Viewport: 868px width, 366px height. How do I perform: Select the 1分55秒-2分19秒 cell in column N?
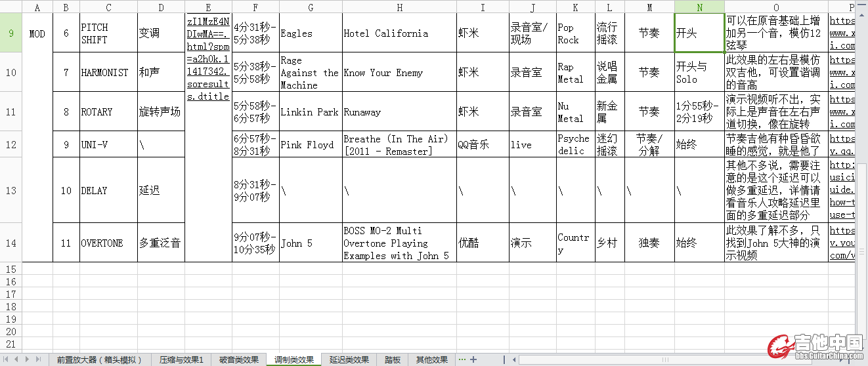(x=699, y=112)
